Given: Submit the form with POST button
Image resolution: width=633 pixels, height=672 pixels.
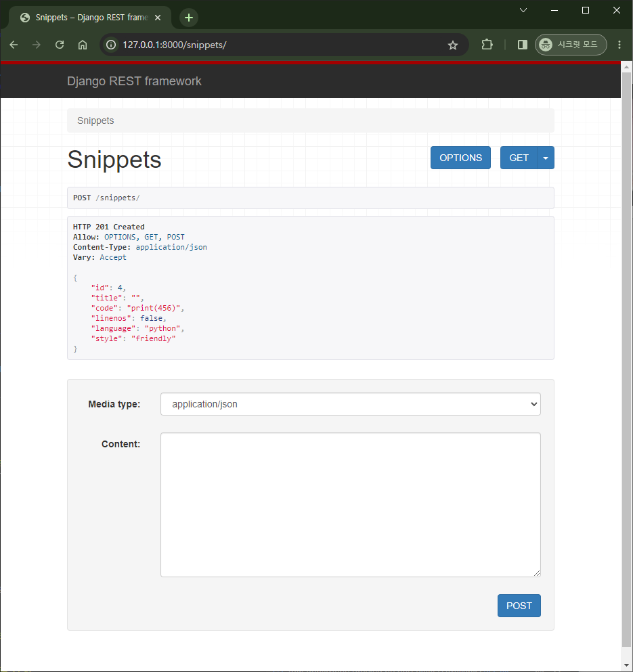Looking at the screenshot, I should coord(519,606).
